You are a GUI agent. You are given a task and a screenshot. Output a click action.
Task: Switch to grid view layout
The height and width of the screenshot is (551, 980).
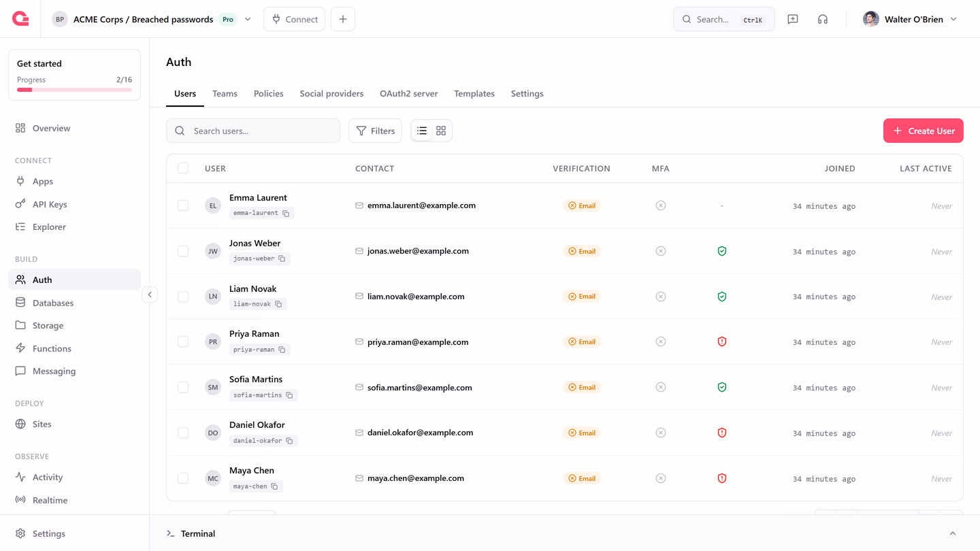pyautogui.click(x=441, y=131)
